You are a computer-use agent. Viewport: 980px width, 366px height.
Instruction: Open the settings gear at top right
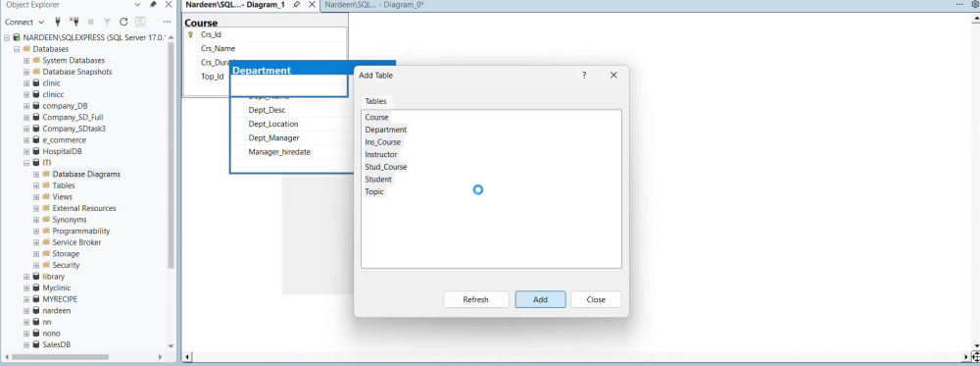(x=975, y=4)
